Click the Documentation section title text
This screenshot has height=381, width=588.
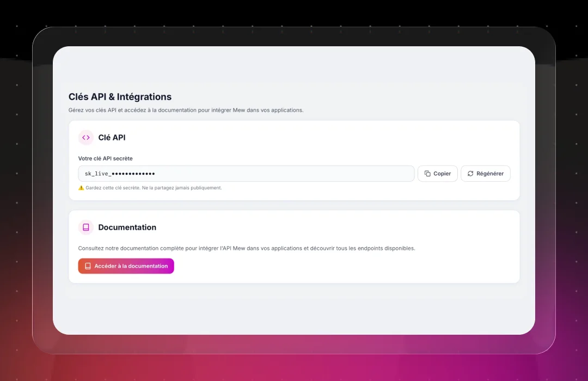pos(127,227)
